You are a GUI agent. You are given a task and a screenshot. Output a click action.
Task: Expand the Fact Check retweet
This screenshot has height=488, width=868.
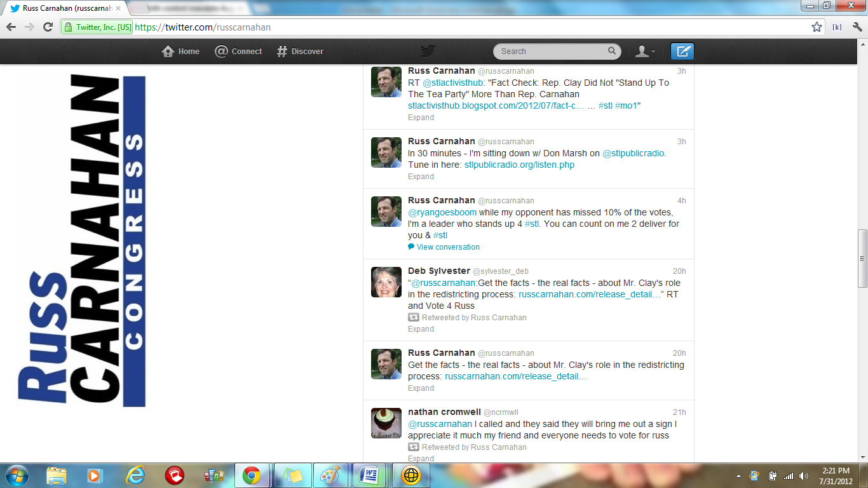coord(421,118)
